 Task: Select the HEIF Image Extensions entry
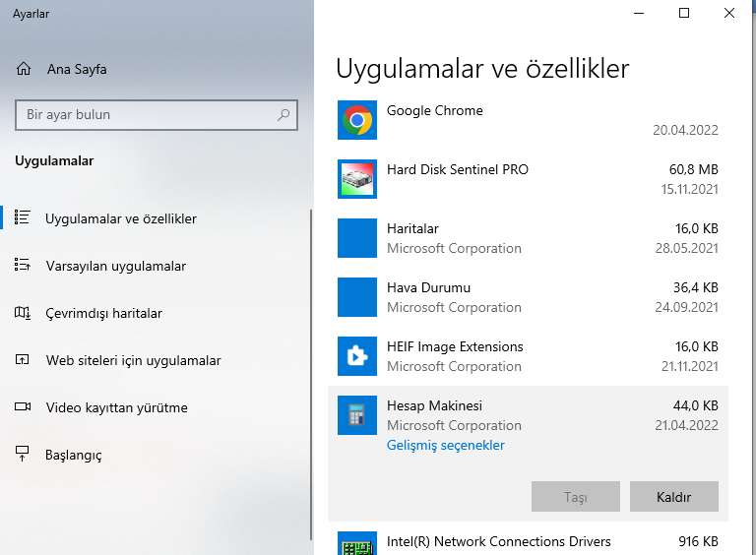pyautogui.click(x=528, y=356)
